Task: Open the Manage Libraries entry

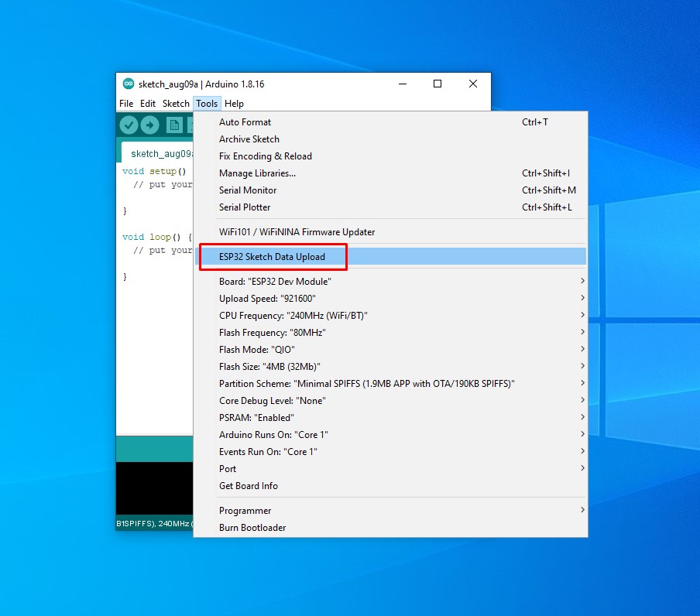Action: tap(257, 173)
